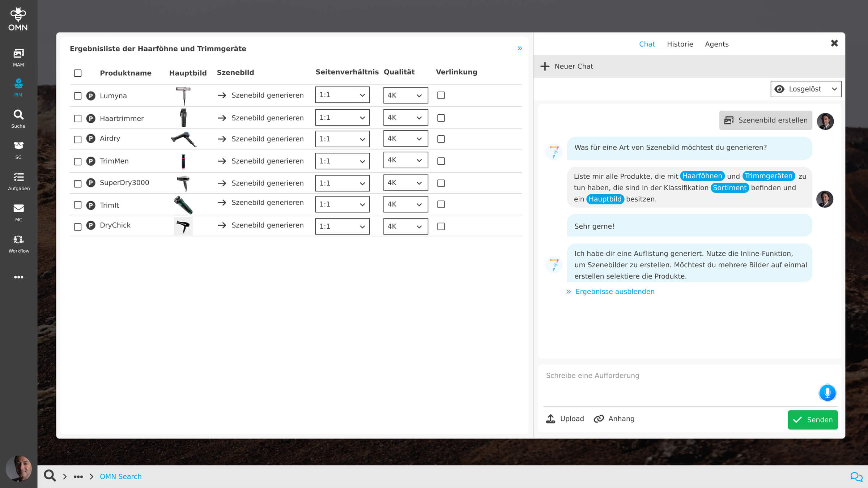Screen dimensions: 868x488
Task: Open the chat bubbles icon in bottom bar
Action: pyautogui.click(x=856, y=476)
